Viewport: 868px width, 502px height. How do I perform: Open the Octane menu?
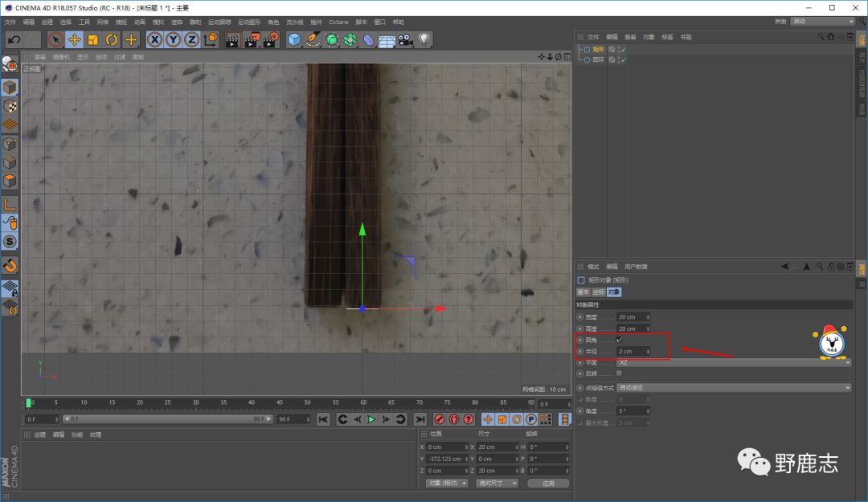point(338,22)
